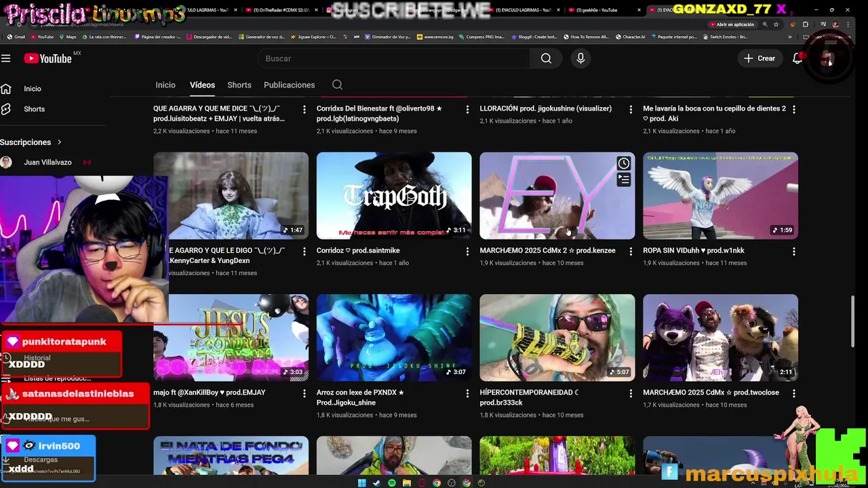Viewport: 868px width, 488px height.
Task: Open options menu for Corridxs Del Bienestar
Action: point(467,109)
